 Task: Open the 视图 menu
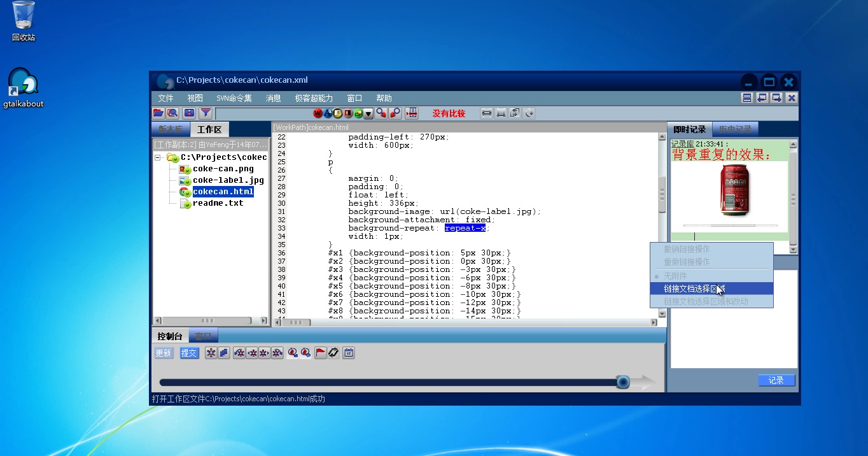[x=195, y=98]
